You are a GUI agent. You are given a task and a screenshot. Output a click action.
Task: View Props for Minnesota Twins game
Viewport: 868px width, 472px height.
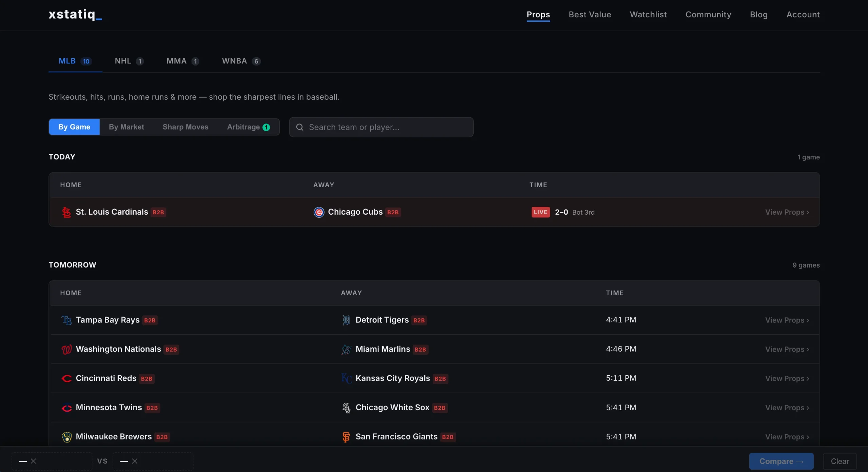click(x=787, y=408)
